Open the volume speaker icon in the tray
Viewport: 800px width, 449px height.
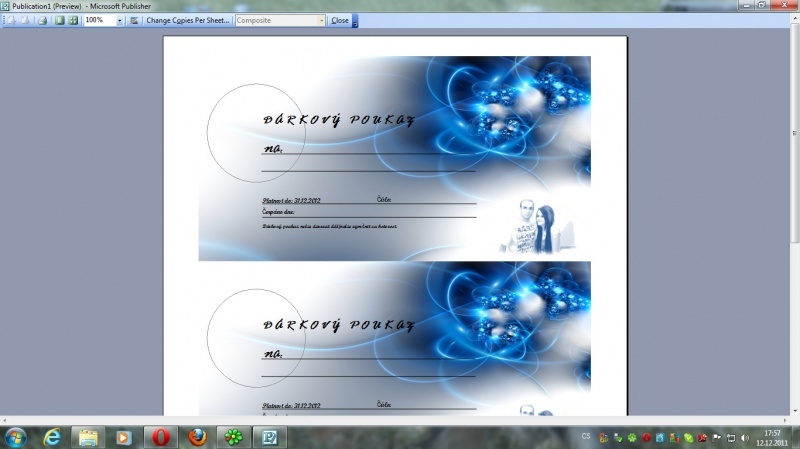point(744,437)
